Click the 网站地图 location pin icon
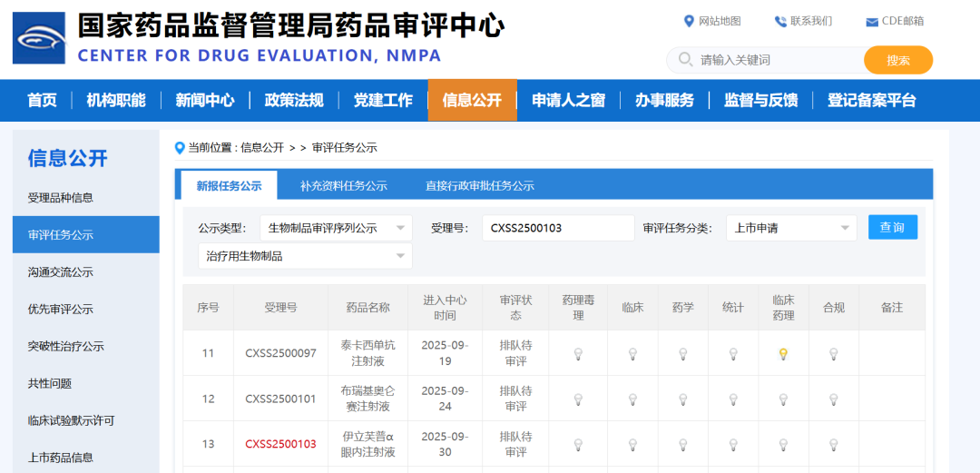980x473 pixels. pos(689,21)
